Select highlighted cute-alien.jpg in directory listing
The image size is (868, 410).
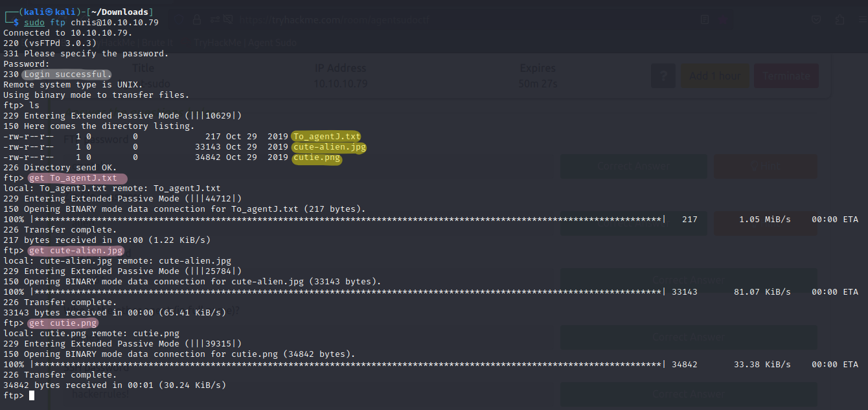coord(328,147)
